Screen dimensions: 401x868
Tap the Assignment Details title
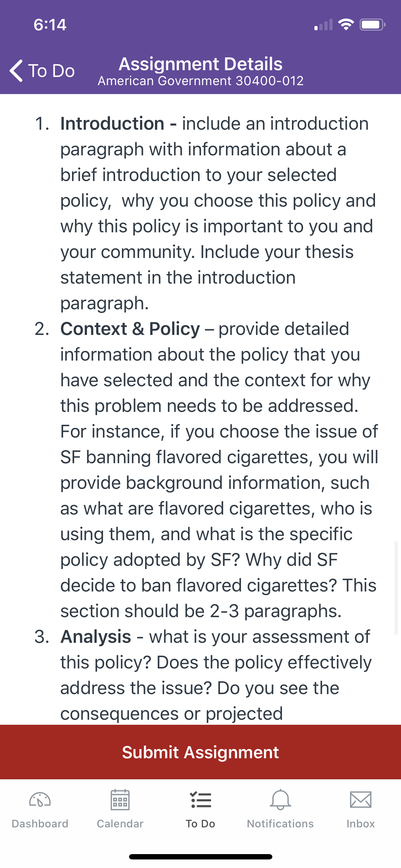201,64
